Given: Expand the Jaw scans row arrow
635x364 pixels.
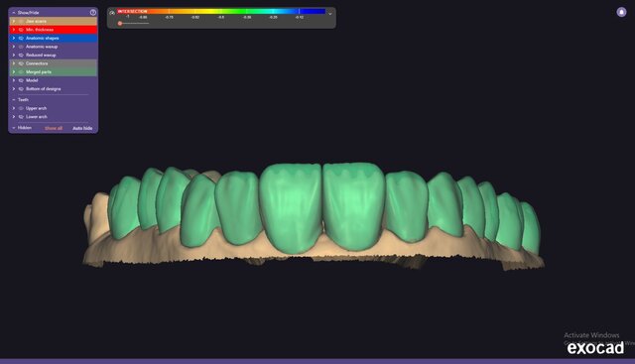Looking at the screenshot, I should pos(14,21).
